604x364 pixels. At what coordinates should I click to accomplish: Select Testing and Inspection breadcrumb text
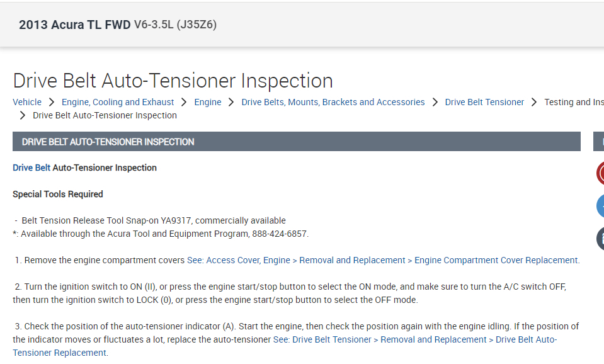574,102
